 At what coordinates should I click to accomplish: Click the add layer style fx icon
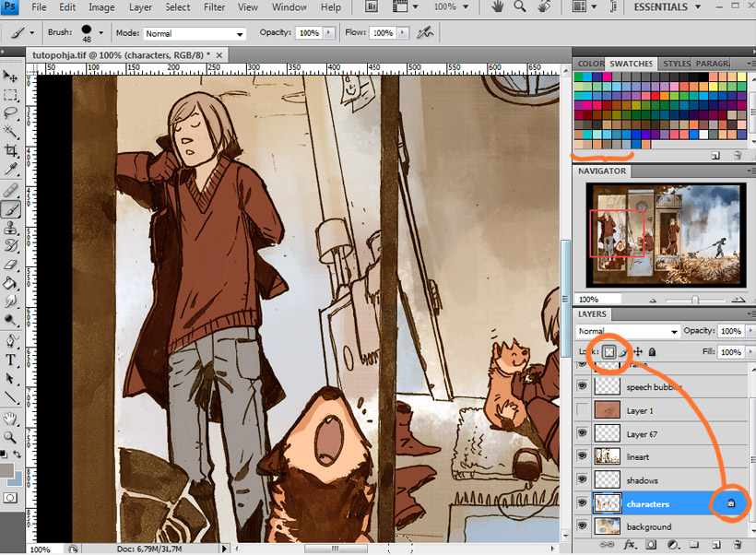click(x=631, y=545)
